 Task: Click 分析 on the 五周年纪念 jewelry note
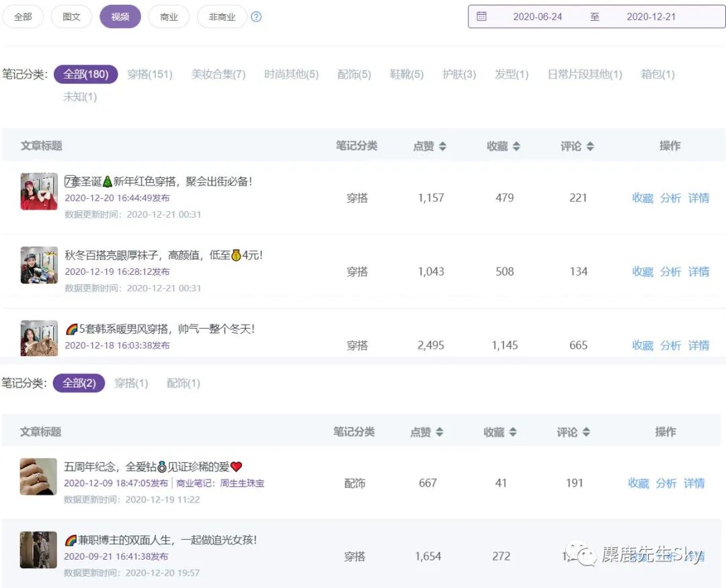(x=666, y=482)
